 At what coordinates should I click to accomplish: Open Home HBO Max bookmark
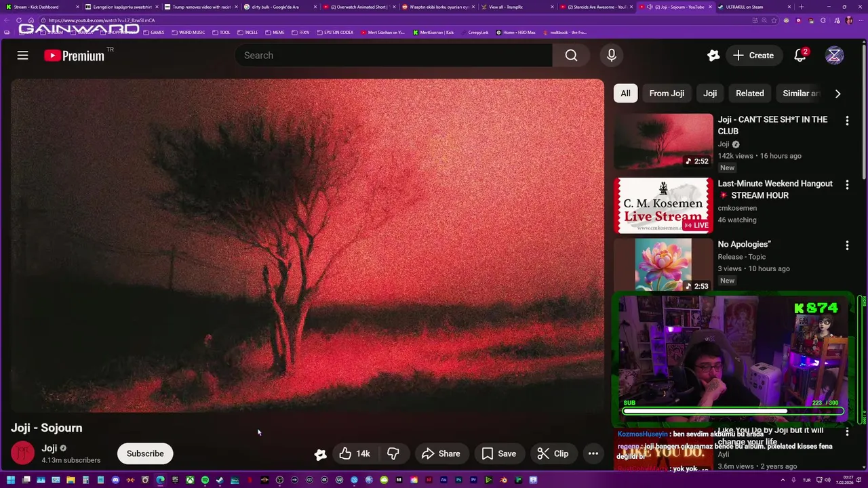[x=516, y=33]
